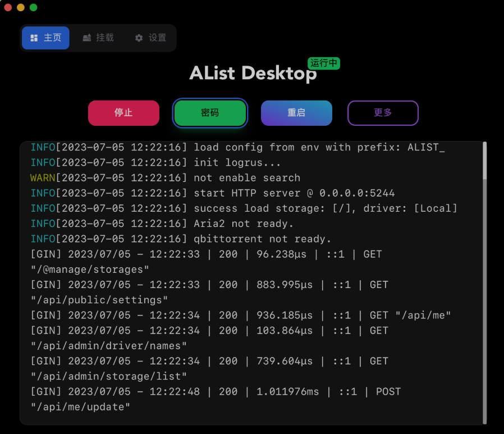
Task: Stop the server with 停止 button
Action: [123, 113]
